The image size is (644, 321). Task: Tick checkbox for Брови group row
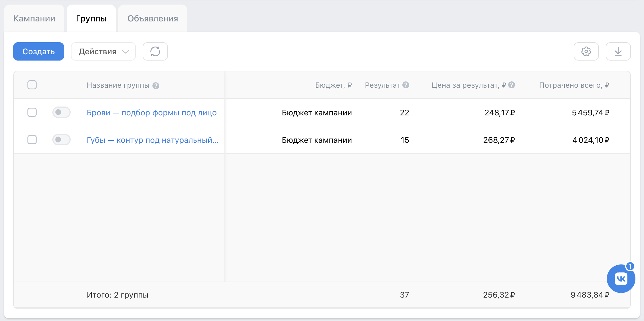point(32,112)
